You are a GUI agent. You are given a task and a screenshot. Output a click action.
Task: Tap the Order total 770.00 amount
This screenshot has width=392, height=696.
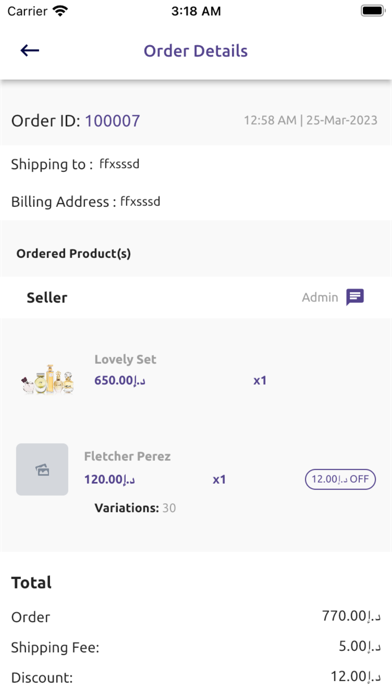click(351, 616)
